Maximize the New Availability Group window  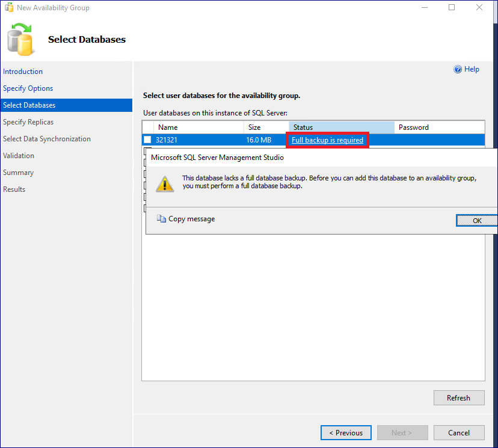[452, 7]
